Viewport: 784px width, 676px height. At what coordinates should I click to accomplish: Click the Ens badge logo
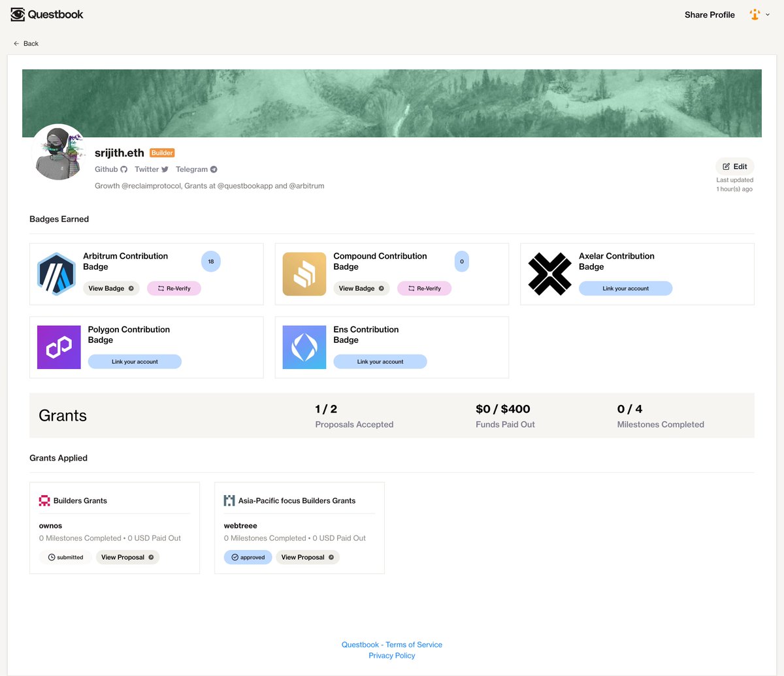[304, 347]
